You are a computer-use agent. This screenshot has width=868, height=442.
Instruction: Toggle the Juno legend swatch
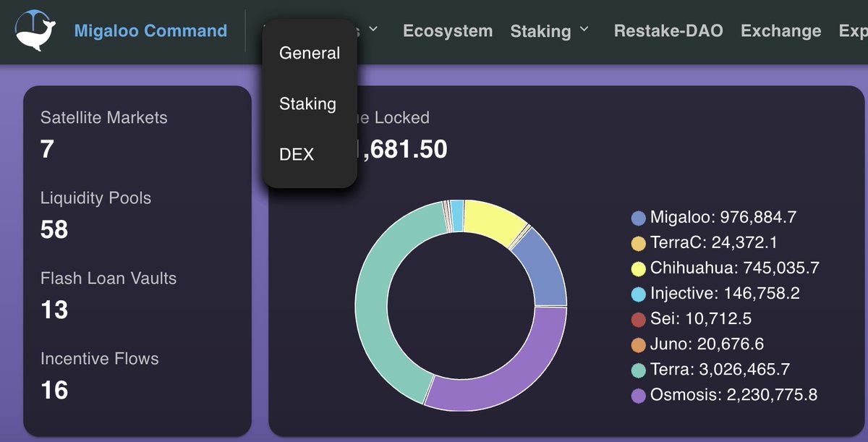[x=638, y=344]
